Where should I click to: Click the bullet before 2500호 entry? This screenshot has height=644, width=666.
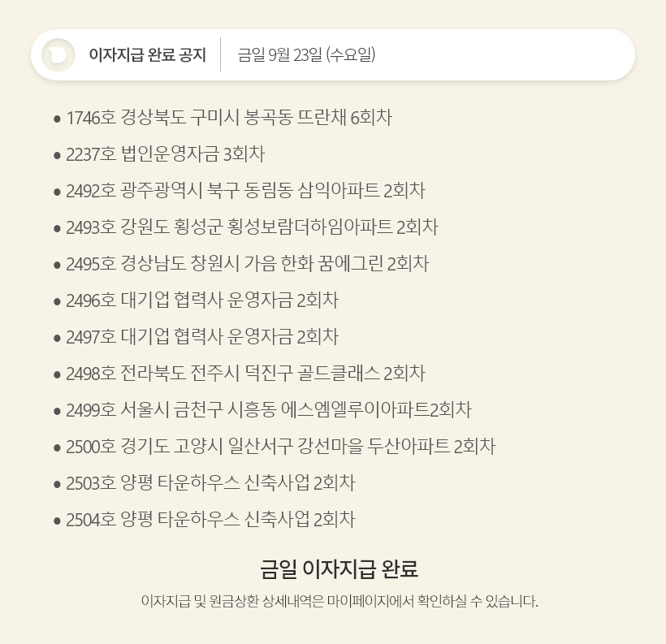pos(58,447)
